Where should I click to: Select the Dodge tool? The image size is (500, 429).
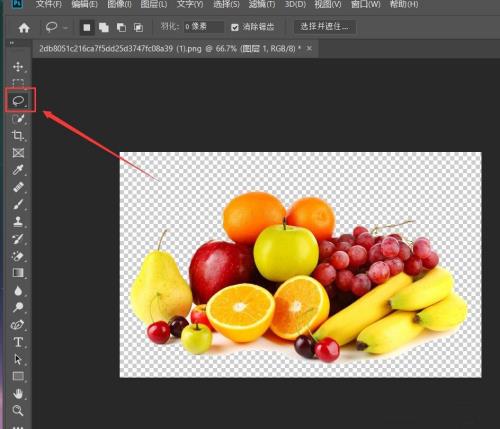[x=18, y=307]
